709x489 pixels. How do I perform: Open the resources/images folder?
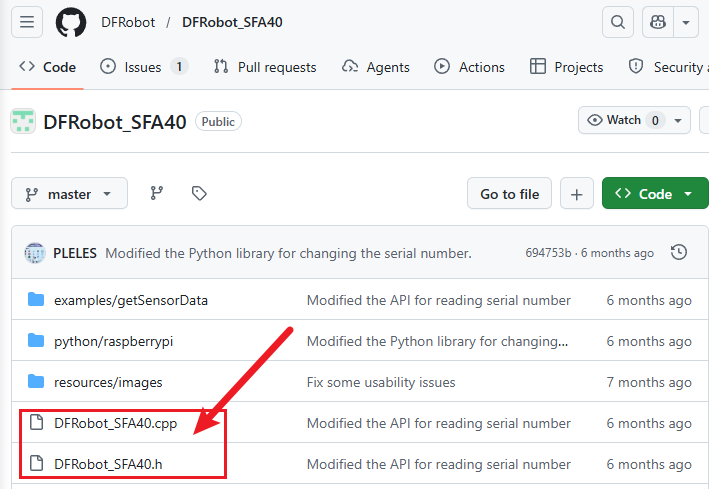(108, 383)
